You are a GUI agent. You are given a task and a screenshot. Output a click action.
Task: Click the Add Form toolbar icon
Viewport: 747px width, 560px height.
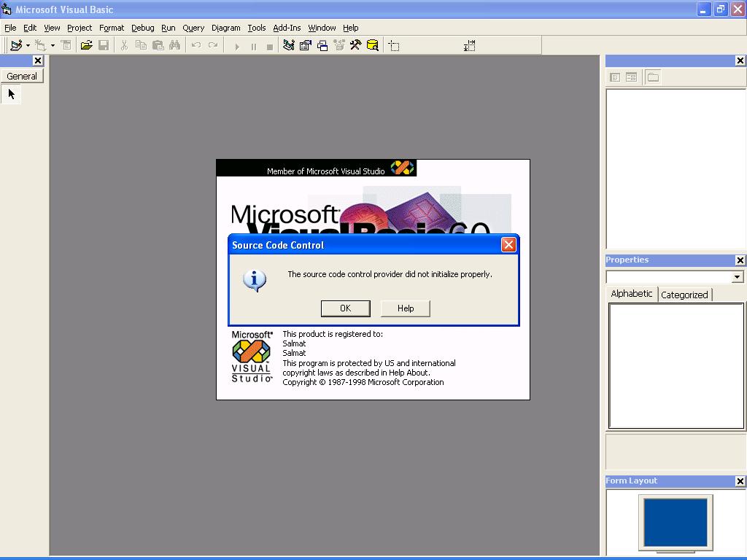[x=41, y=45]
